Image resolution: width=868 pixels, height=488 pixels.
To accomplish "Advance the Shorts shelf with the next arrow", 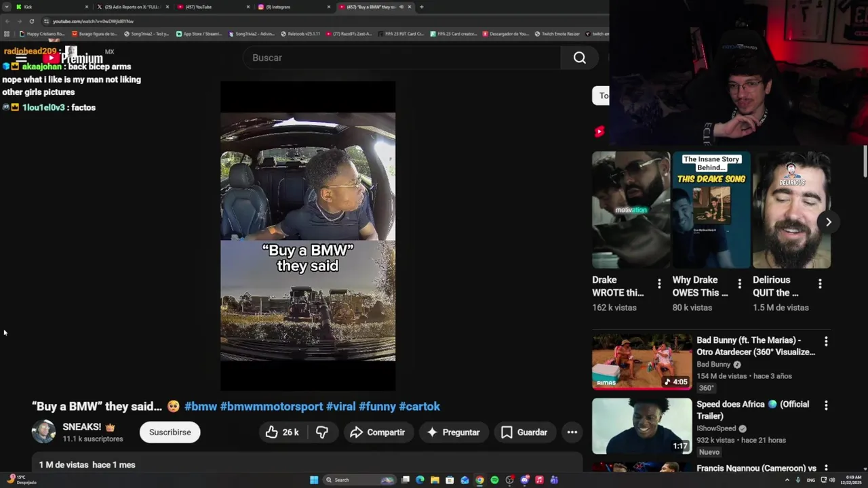I will 828,222.
